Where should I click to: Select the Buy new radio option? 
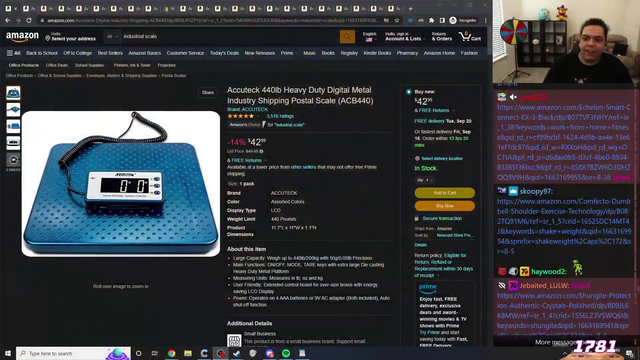tap(409, 92)
